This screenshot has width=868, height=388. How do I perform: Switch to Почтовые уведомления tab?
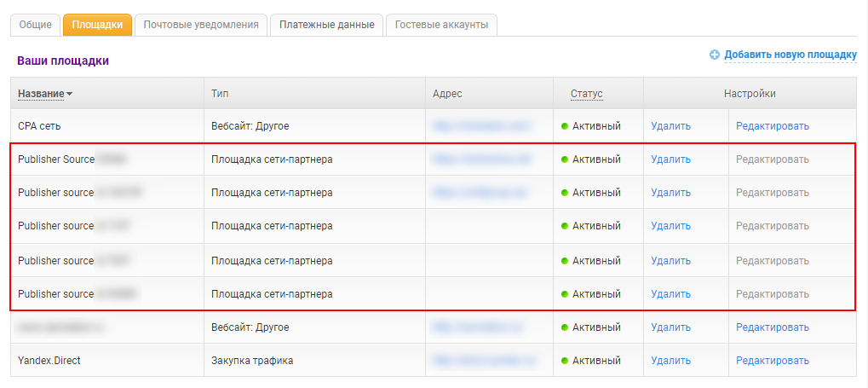coord(201,25)
